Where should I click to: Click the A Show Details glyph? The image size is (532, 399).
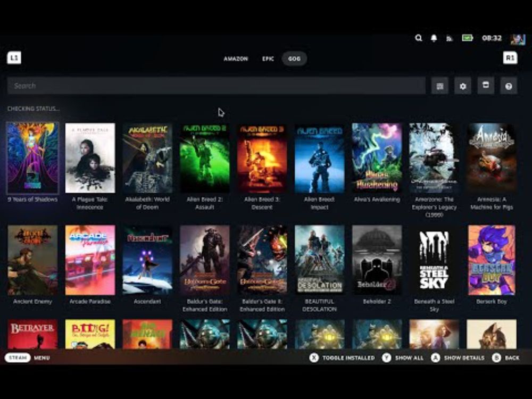pos(435,358)
